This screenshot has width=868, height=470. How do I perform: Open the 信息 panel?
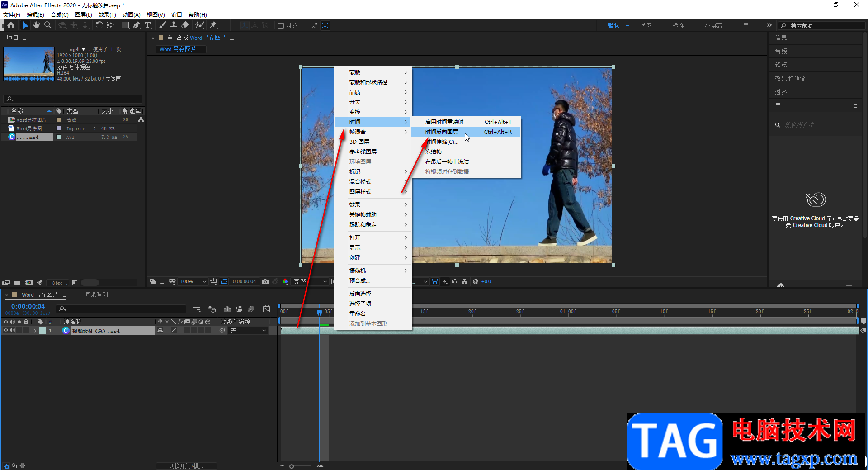pos(781,38)
